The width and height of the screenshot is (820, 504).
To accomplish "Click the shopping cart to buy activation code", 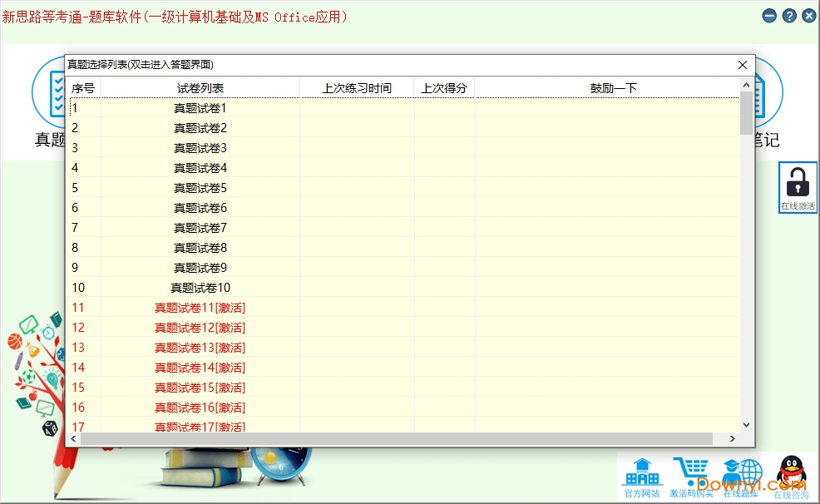I will [x=692, y=470].
